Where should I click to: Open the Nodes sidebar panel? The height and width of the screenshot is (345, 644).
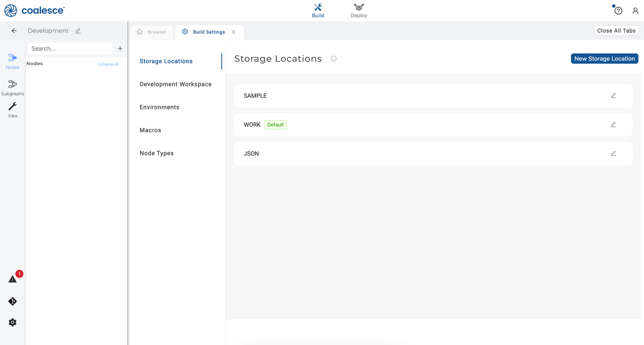click(13, 61)
